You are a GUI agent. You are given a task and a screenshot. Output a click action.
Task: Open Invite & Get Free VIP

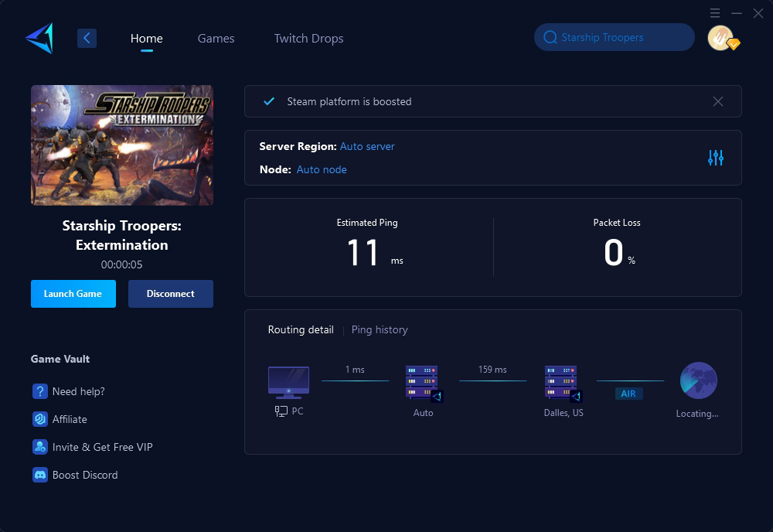pyautogui.click(x=103, y=447)
